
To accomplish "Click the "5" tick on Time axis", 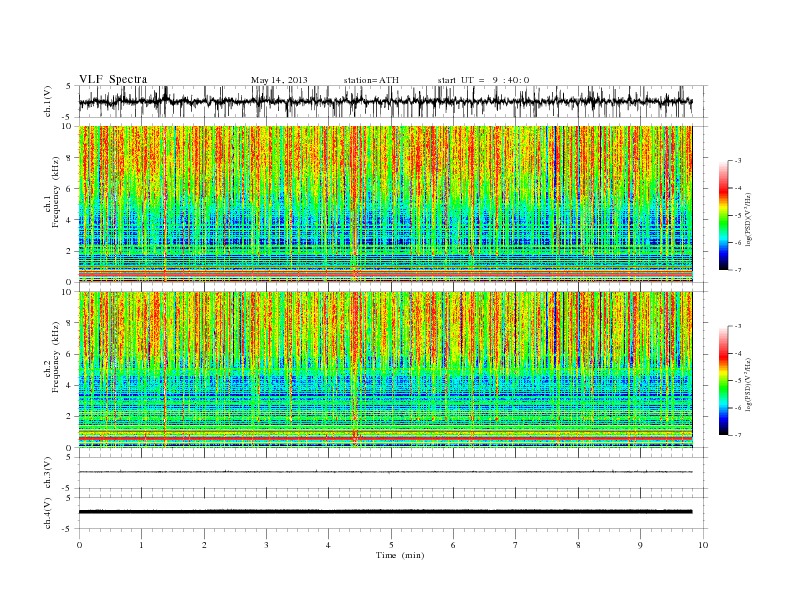I will point(391,545).
